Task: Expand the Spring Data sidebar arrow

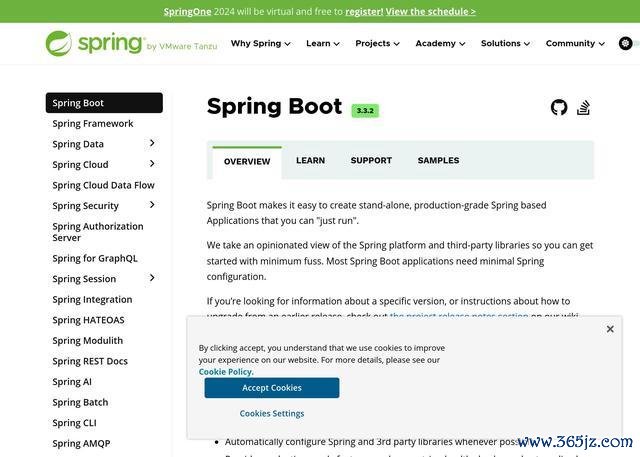Action: click(x=152, y=144)
